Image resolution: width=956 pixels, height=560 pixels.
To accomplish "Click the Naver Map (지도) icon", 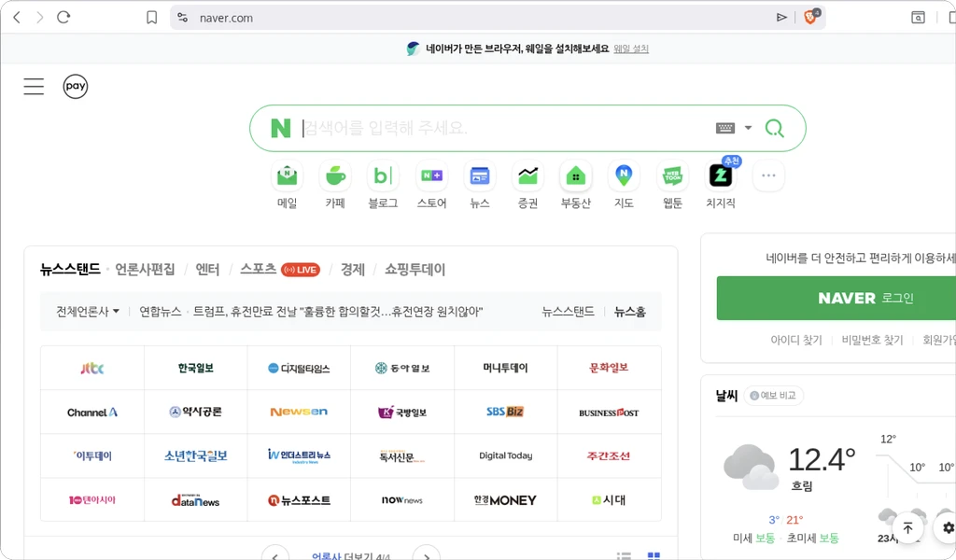I will pos(624,175).
